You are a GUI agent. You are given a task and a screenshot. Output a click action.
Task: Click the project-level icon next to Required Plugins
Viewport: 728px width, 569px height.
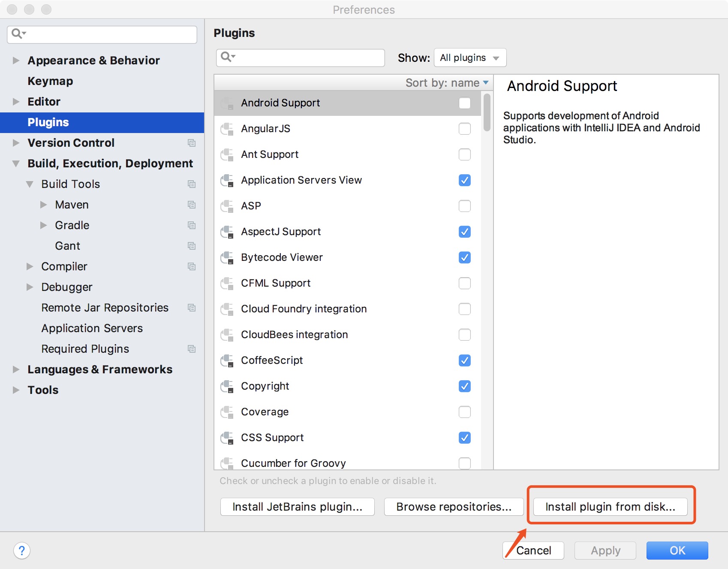tap(192, 349)
